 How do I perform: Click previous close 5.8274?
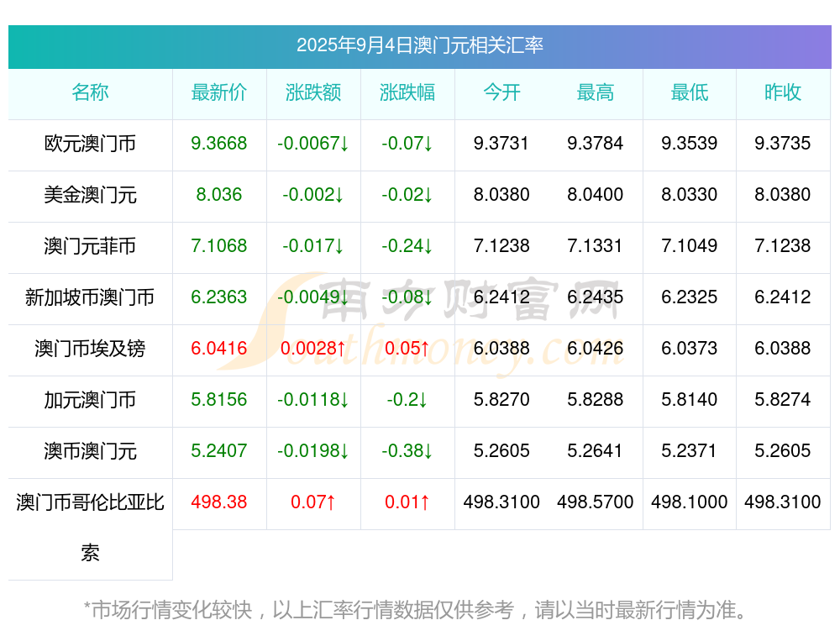pyautogui.click(x=783, y=400)
